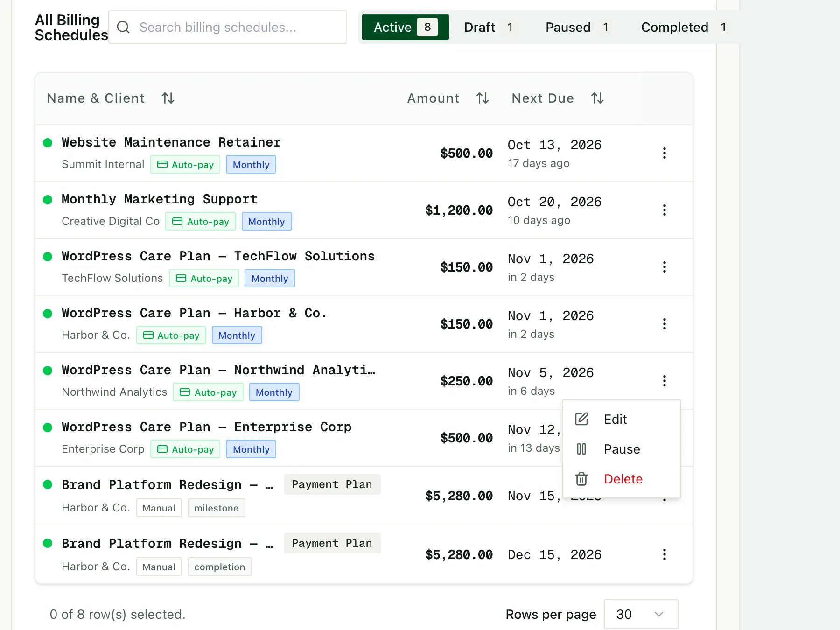Open row menu for Website Maintenance Retainer
Viewport: 840px width, 630px height.
tap(665, 153)
